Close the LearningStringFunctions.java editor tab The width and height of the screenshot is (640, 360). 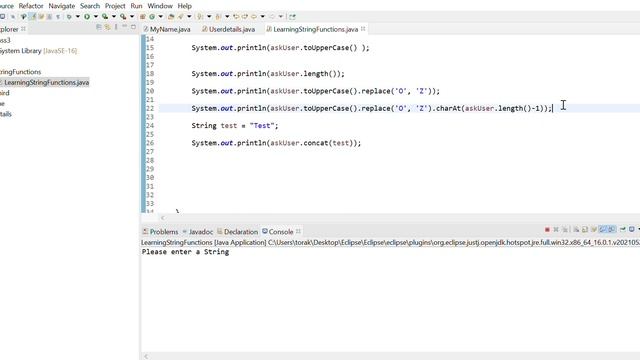pos(363,29)
